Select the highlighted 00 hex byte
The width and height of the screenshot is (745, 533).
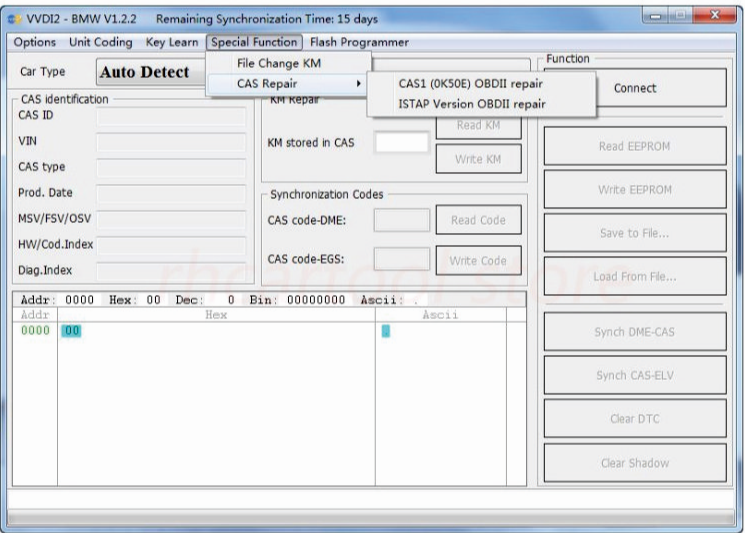pyautogui.click(x=71, y=331)
